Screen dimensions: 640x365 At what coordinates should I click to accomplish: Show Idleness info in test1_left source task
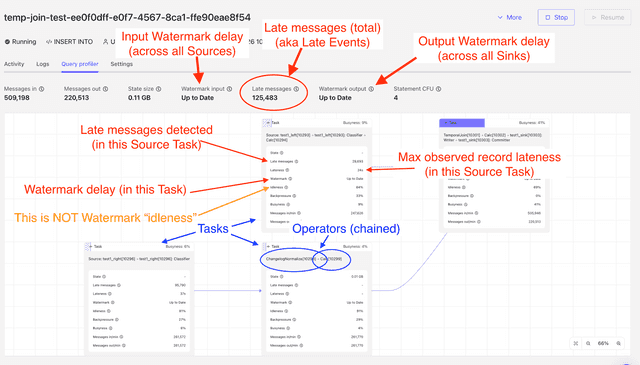click(x=286, y=187)
